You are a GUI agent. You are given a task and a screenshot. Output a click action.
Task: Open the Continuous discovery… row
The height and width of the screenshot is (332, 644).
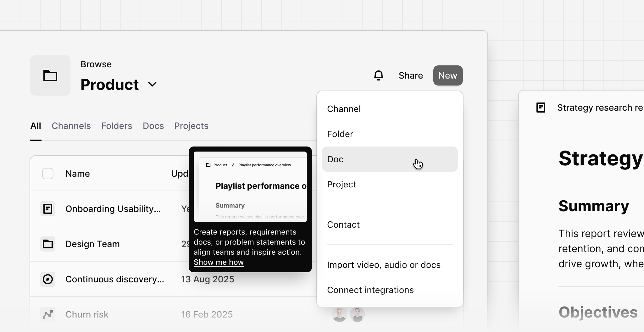click(x=114, y=279)
